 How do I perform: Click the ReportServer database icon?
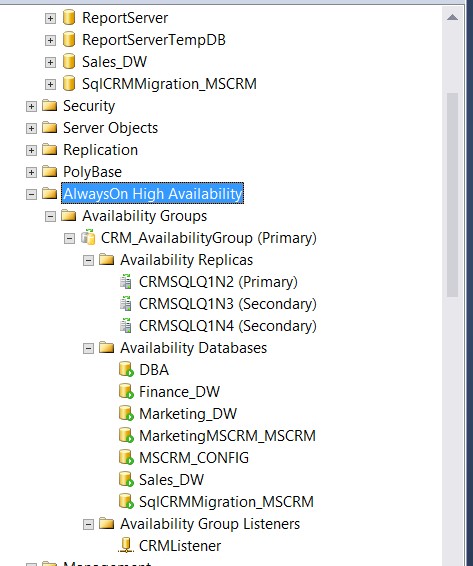pyautogui.click(x=69, y=17)
